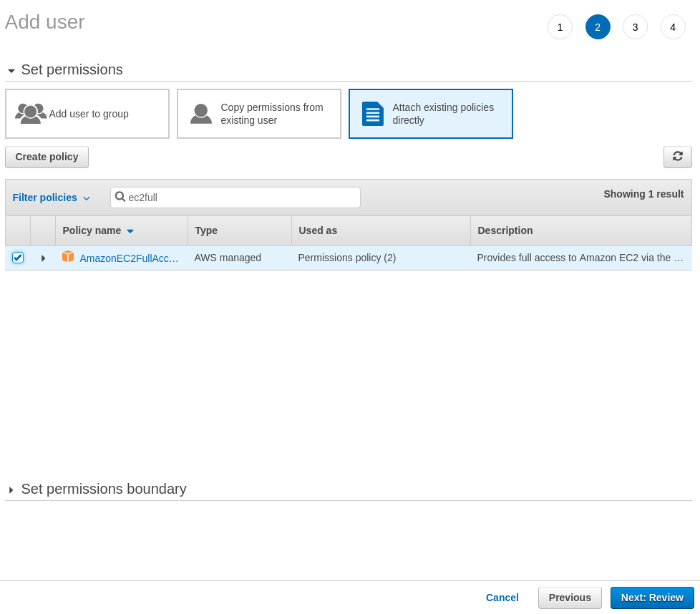Click Next: Review button
This screenshot has width=700, height=614.
652,598
